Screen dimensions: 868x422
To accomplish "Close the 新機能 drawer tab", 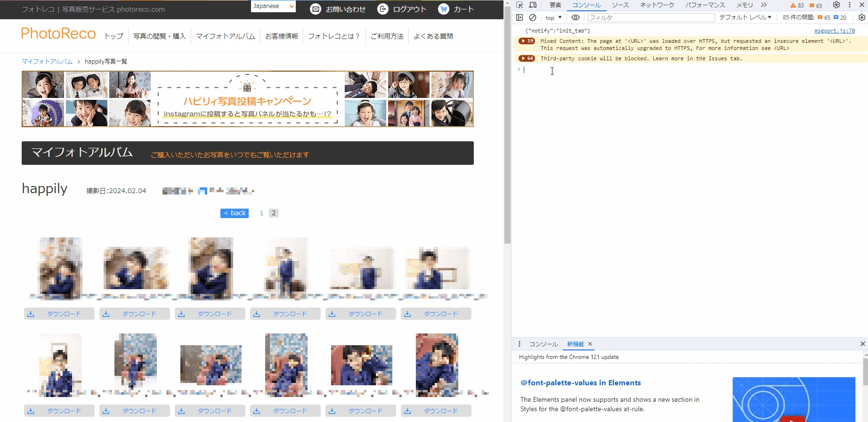I will (x=590, y=344).
